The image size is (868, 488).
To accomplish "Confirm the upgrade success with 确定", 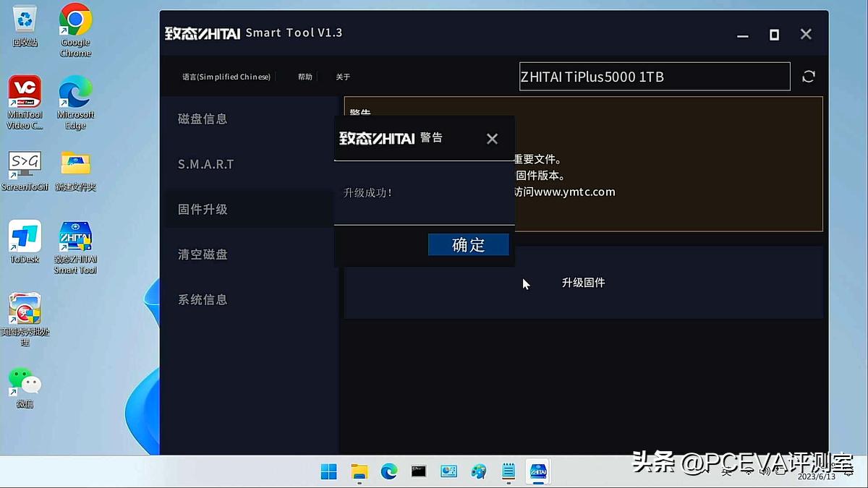I will coord(468,244).
